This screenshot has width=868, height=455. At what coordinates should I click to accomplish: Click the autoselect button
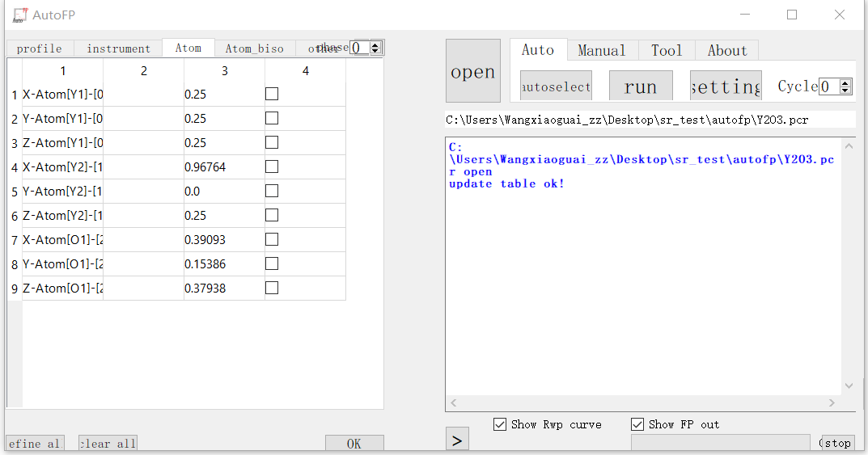pyautogui.click(x=556, y=86)
